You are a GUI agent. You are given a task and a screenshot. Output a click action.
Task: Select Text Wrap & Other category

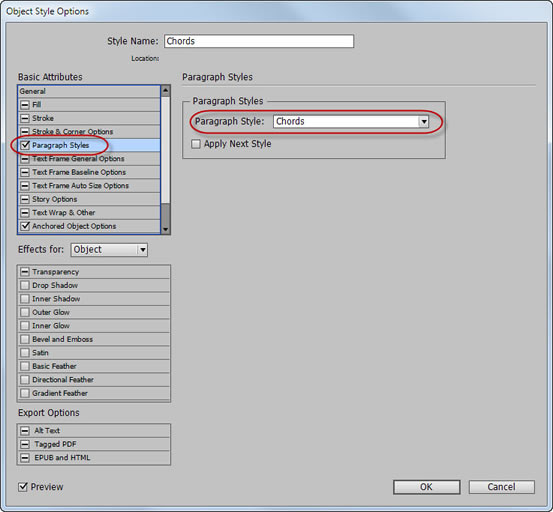(x=89, y=213)
